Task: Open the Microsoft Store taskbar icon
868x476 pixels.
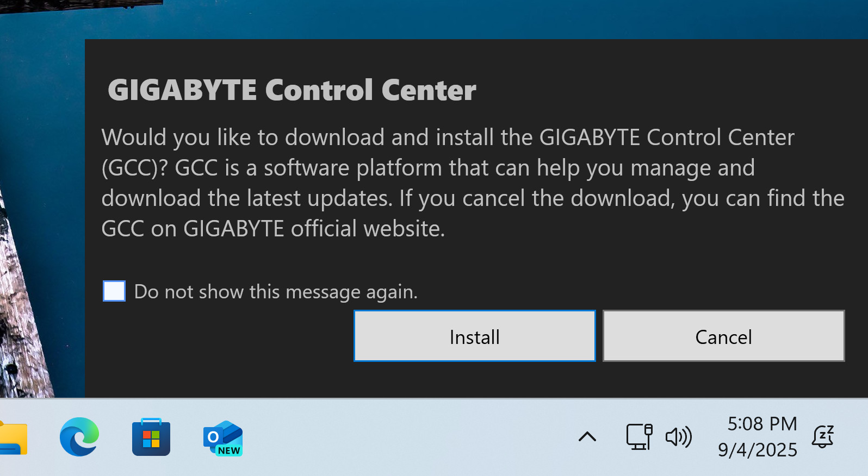Action: [x=151, y=437]
